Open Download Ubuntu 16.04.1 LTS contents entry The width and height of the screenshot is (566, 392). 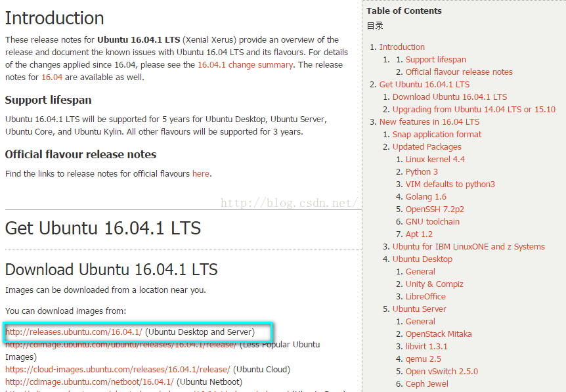(450, 97)
